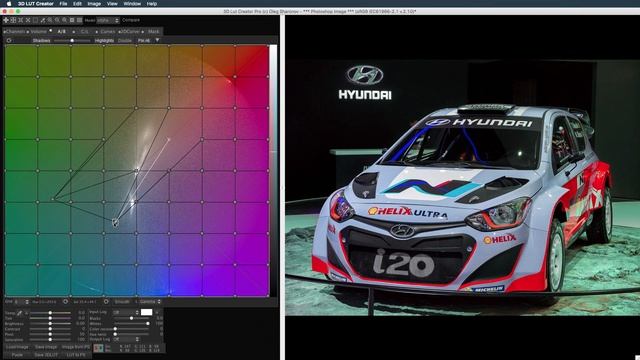Click the Contrast slider handle
Image resolution: width=640 pixels, height=360 pixels.
(x=50, y=329)
